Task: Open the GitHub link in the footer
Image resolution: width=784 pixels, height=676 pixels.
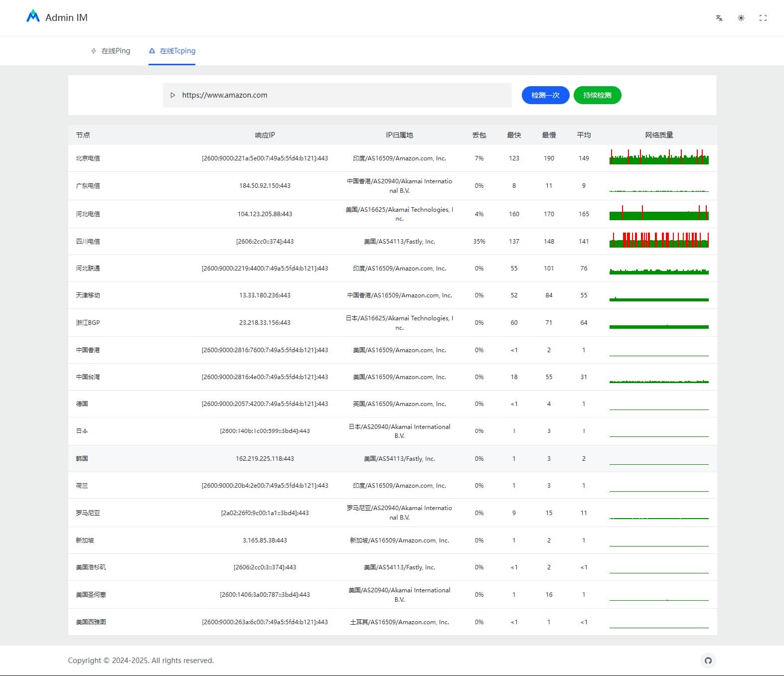Action: point(708,661)
